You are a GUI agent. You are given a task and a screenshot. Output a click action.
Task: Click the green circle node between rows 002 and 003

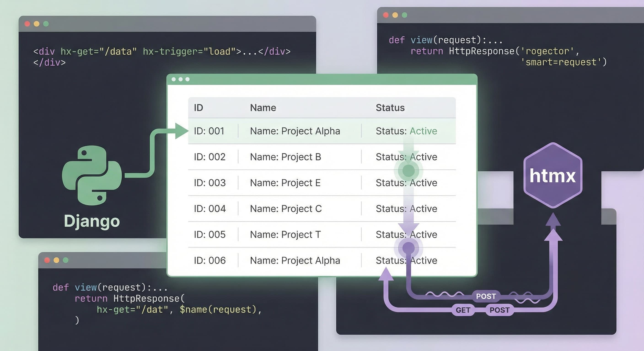coord(408,171)
